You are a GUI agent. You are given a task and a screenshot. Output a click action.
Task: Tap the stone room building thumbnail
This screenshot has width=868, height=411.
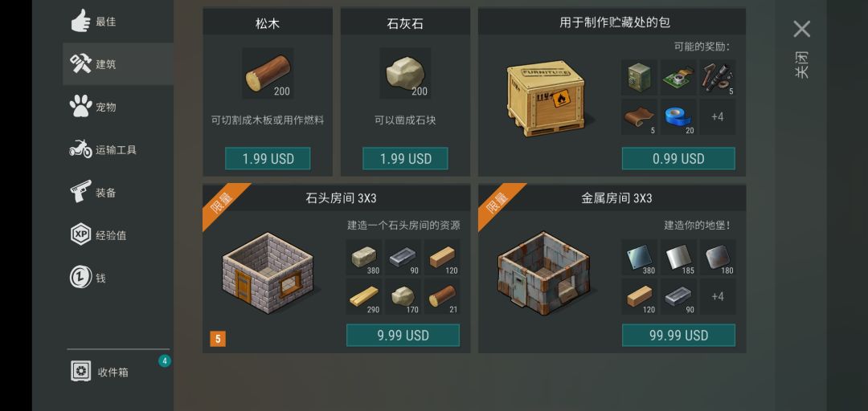268,273
